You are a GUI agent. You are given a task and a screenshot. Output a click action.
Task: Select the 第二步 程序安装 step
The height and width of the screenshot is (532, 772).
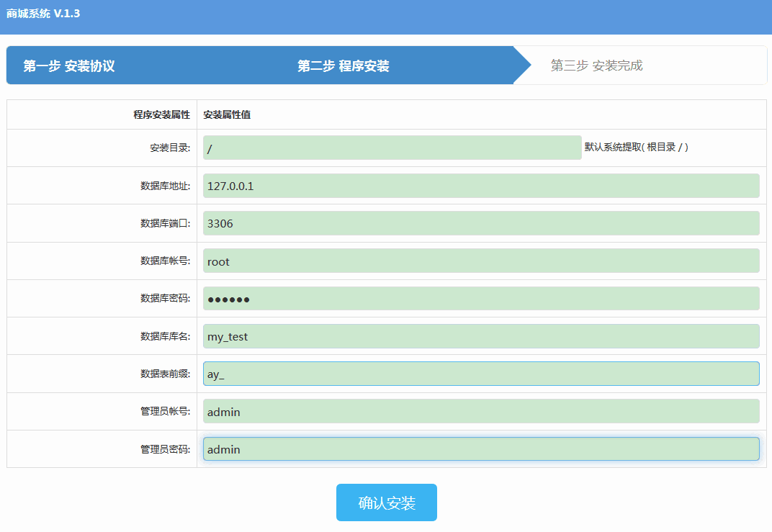coord(344,66)
